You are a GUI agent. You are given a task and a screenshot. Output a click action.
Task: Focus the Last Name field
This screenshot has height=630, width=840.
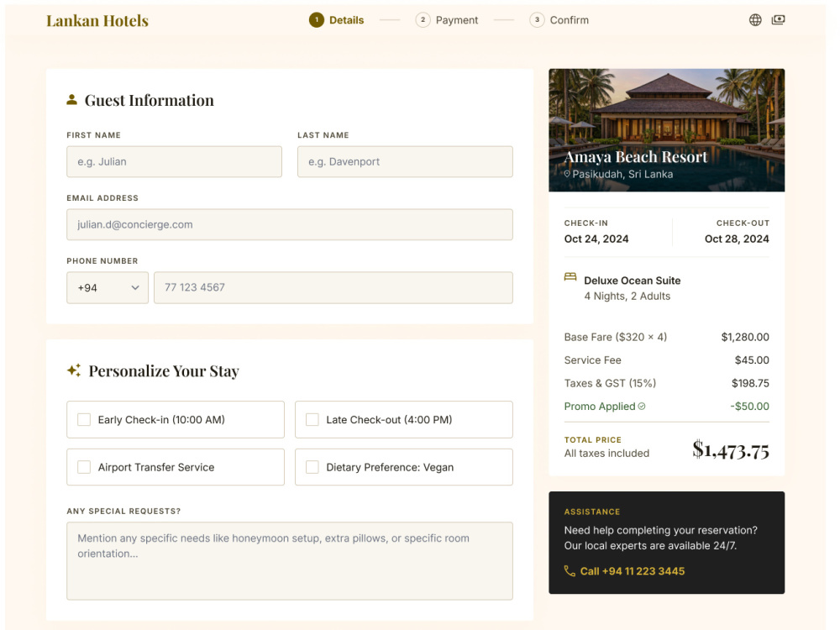tap(405, 162)
